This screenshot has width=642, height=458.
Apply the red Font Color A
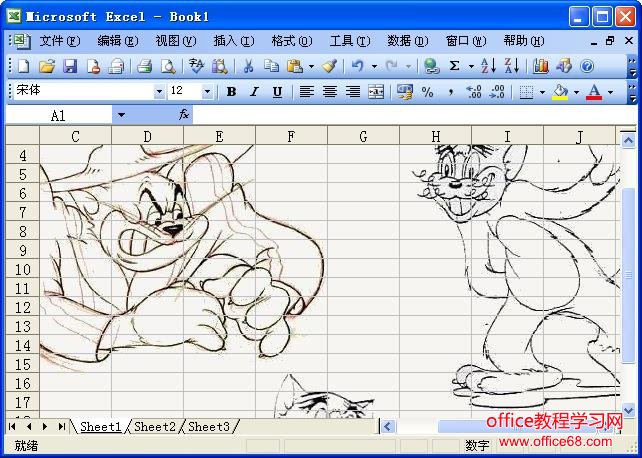point(594,92)
